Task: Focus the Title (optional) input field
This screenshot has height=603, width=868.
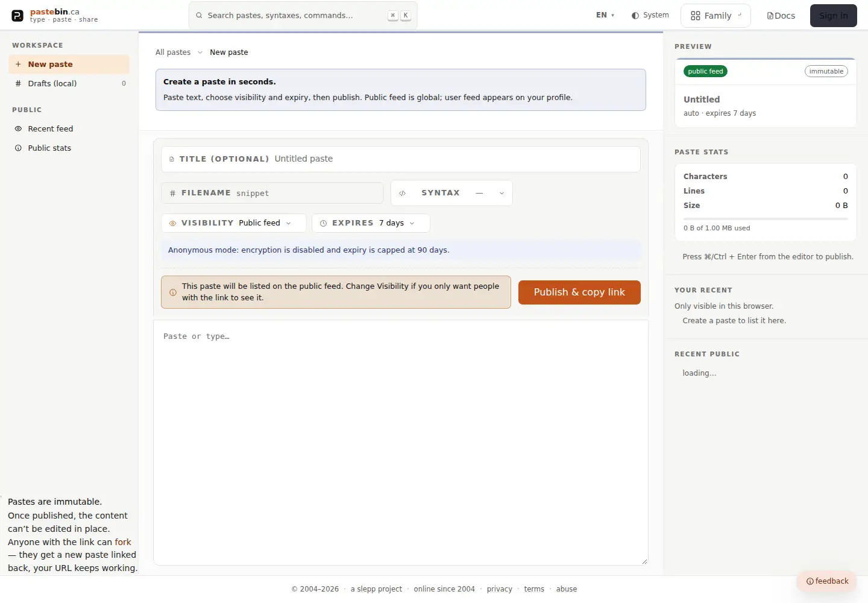Action: click(401, 159)
